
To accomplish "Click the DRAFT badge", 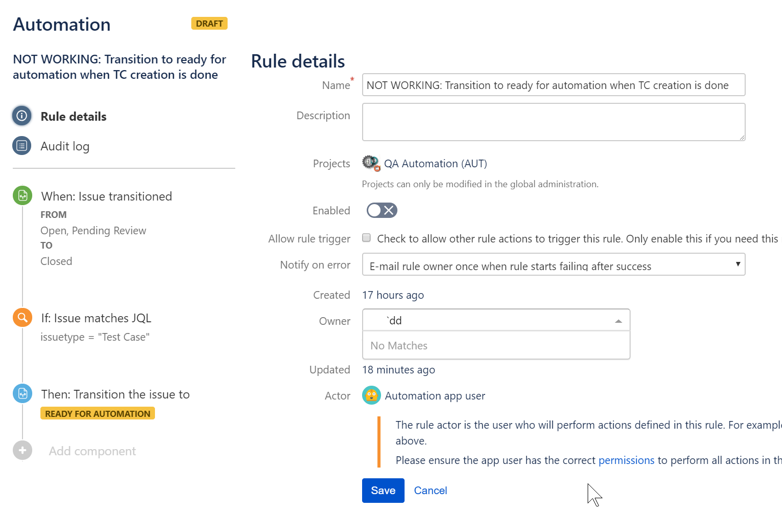I will click(209, 24).
